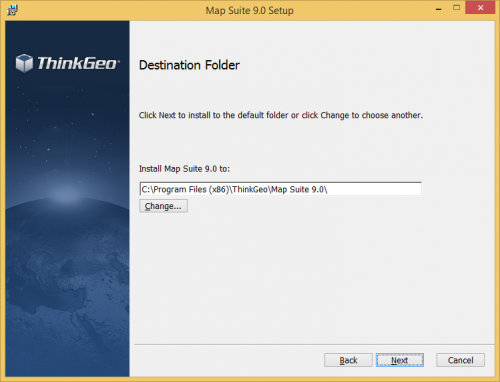Cancel the Map Suite setup

pos(460,360)
